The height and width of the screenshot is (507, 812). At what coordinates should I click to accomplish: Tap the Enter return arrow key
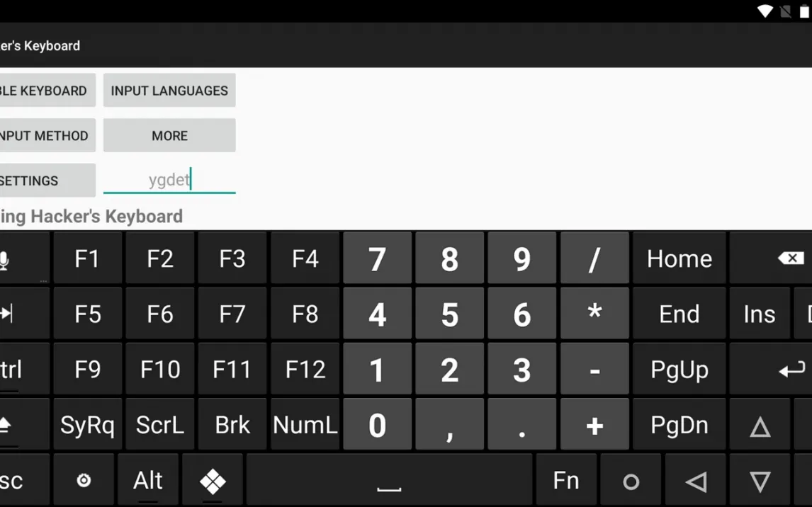coord(791,370)
